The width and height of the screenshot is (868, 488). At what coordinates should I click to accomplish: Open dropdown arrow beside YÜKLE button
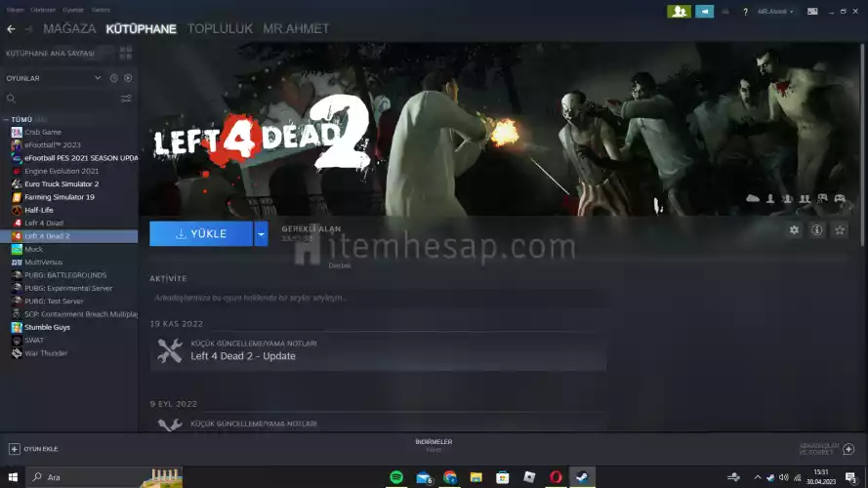click(261, 234)
